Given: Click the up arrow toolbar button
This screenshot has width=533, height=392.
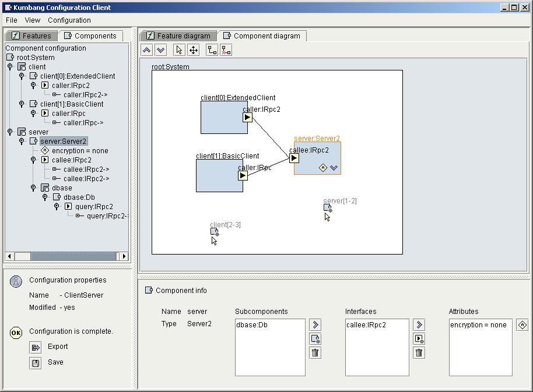Looking at the screenshot, I should [x=147, y=50].
